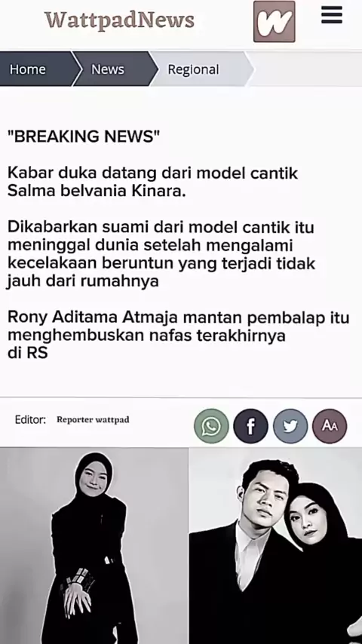Click the paragraph starting with Dikabarkan suami
The image size is (362, 644).
click(x=161, y=254)
